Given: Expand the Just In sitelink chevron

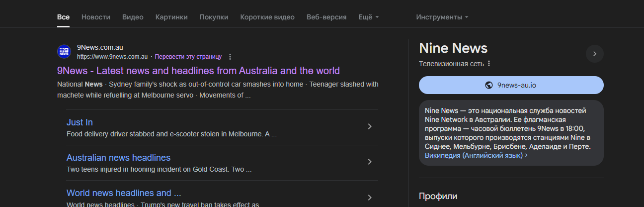Looking at the screenshot, I should point(369,126).
